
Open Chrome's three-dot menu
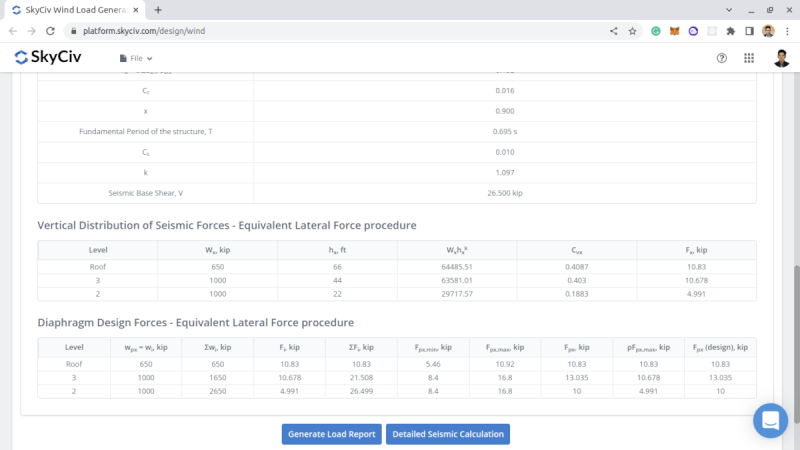point(786,31)
